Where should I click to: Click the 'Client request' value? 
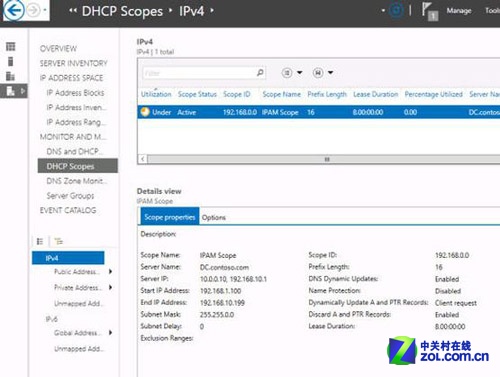(x=456, y=303)
